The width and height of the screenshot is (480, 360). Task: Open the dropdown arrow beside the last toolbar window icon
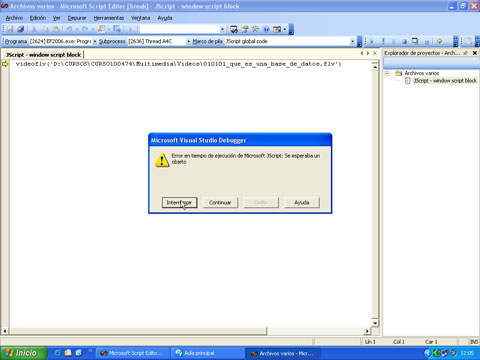[285, 29]
